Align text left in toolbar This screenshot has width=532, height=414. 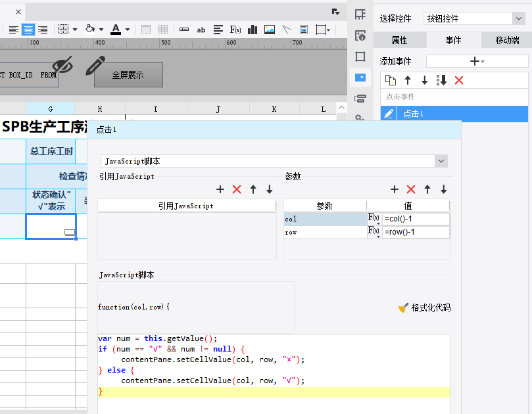(14, 30)
